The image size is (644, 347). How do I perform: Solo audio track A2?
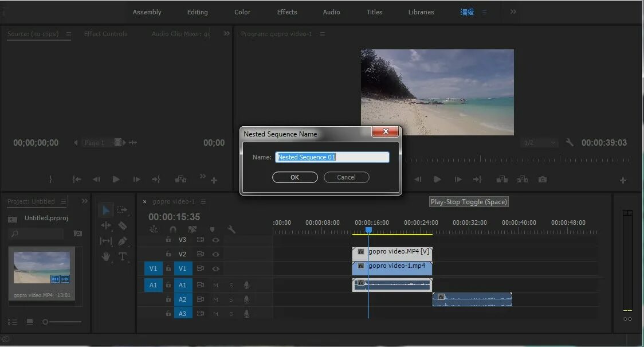231,299
